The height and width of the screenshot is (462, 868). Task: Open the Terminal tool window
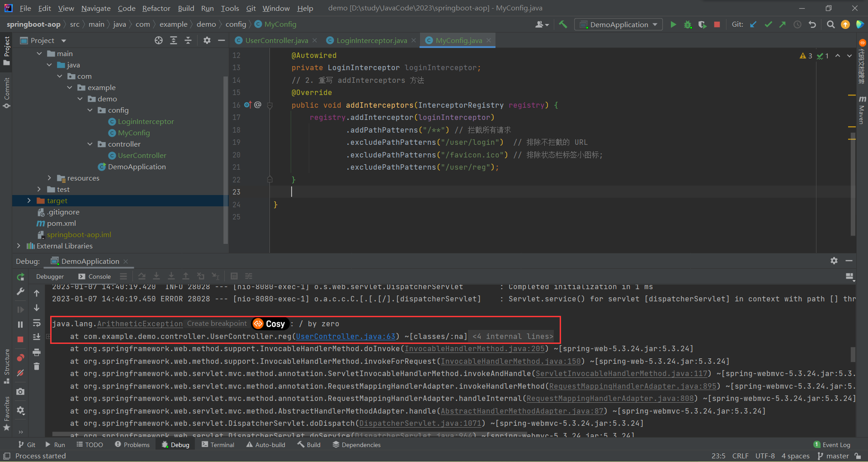218,445
